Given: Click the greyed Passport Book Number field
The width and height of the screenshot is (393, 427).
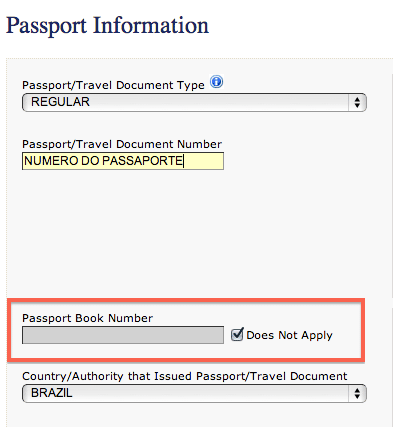Looking at the screenshot, I should pyautogui.click(x=123, y=335).
